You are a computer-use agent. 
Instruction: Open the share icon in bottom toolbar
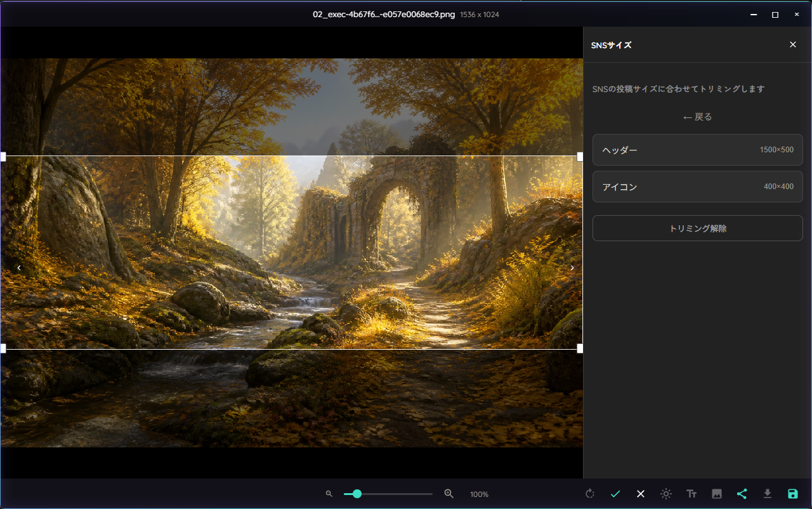(742, 494)
